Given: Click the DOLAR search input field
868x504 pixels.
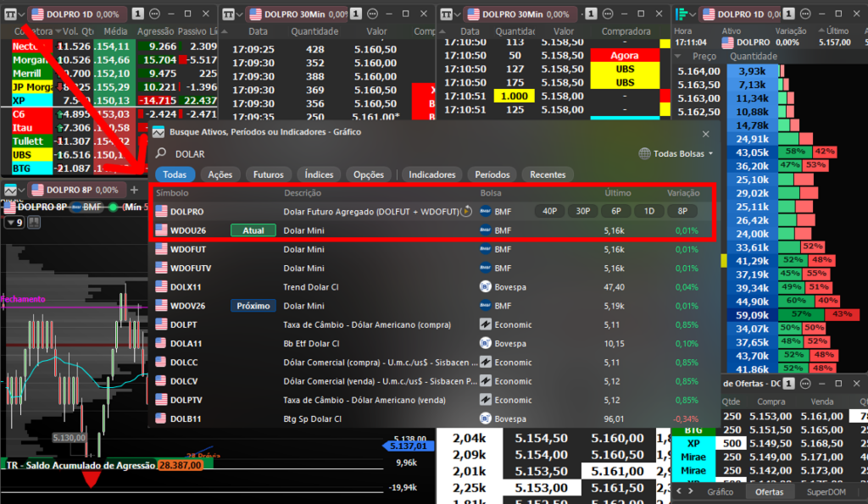Looking at the screenshot, I should pos(398,154).
